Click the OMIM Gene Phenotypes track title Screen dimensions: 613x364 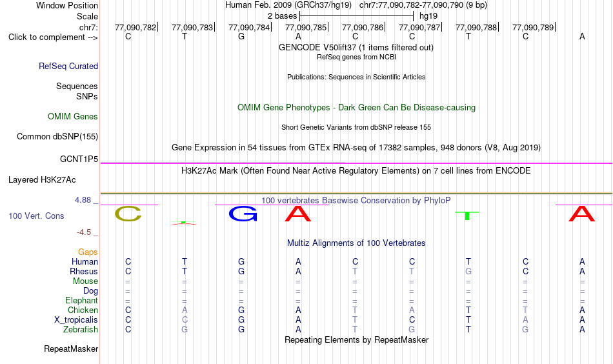(x=356, y=108)
